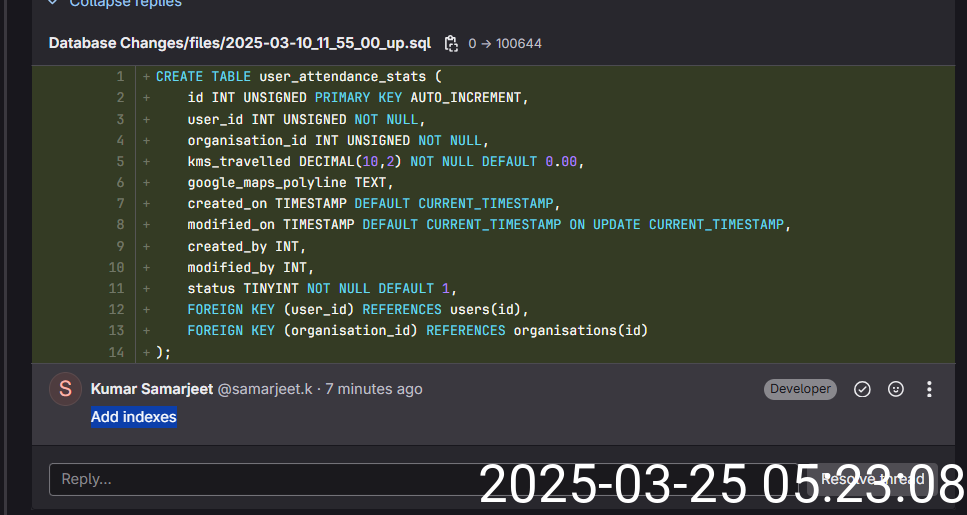Open more actions kebab menu on the comment
967x515 pixels.
click(929, 389)
